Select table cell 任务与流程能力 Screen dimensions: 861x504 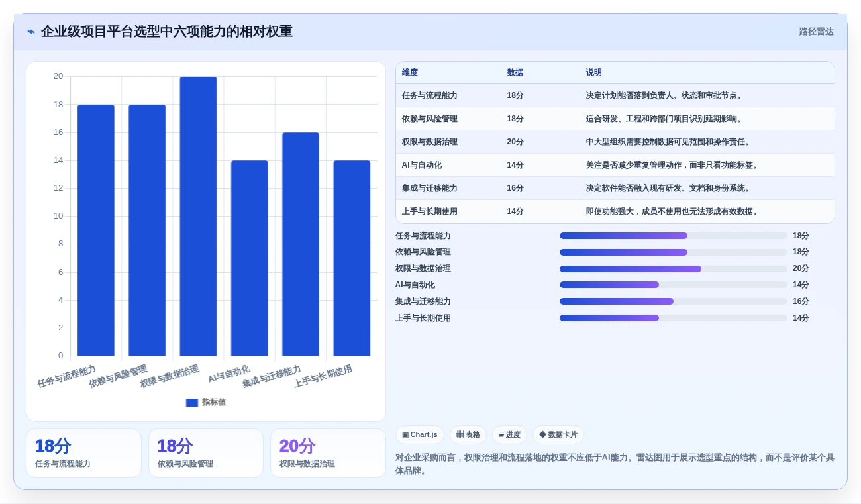tap(430, 95)
